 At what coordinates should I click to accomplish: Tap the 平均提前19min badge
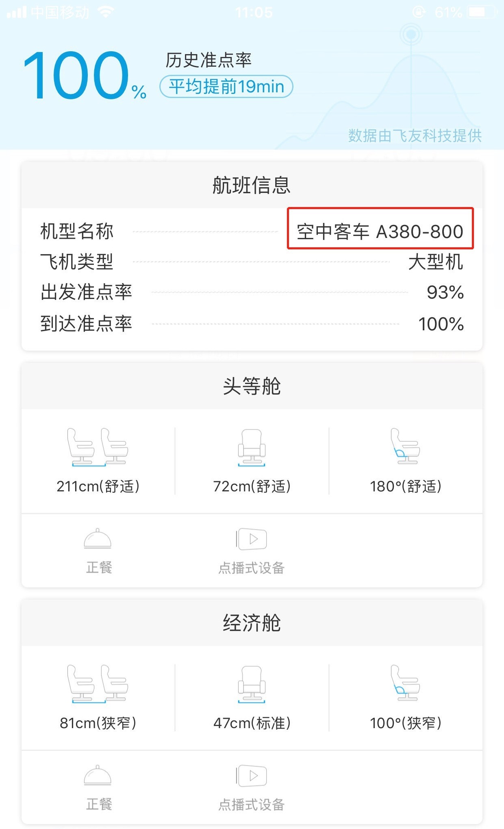click(226, 87)
